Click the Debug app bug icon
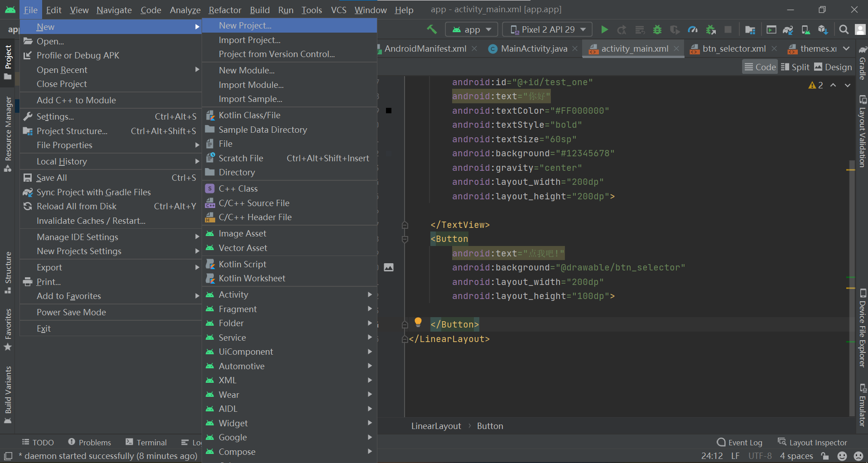The width and height of the screenshot is (868, 463). [x=657, y=29]
